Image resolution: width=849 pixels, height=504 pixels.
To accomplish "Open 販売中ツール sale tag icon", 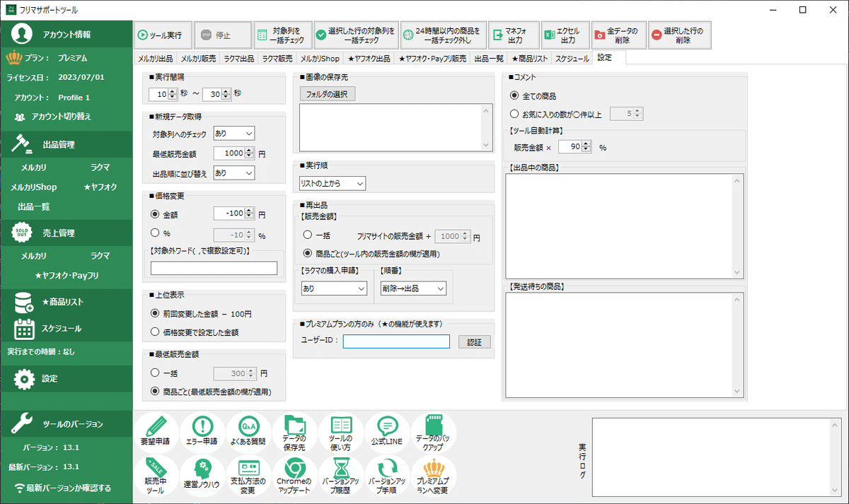I will (x=156, y=475).
